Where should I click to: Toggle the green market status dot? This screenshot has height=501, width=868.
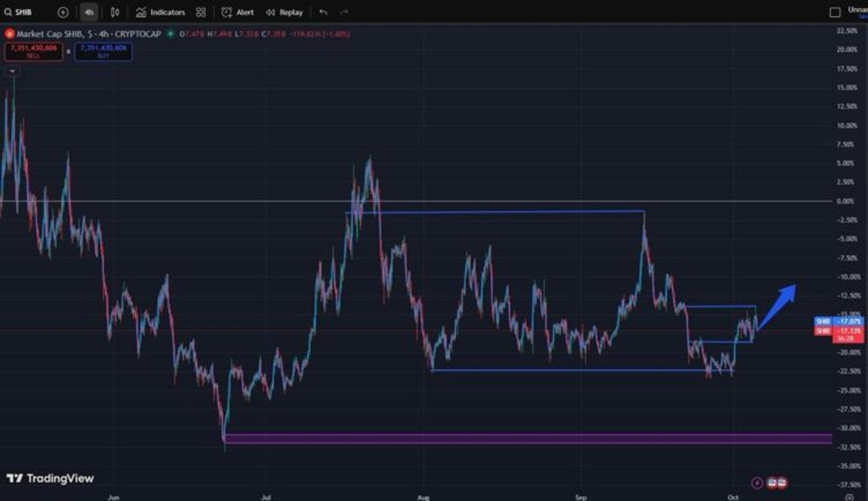[171, 33]
